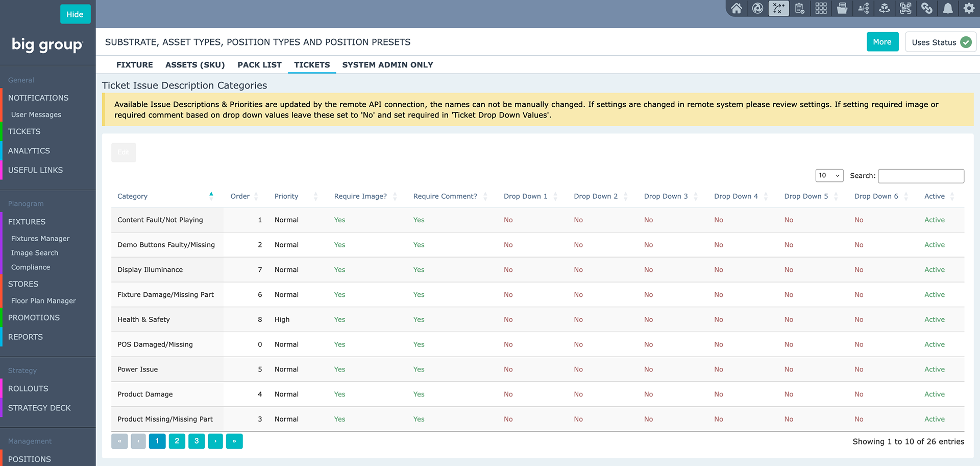Open the notifications bell icon
Screen dimensions: 980x466
[948, 8]
